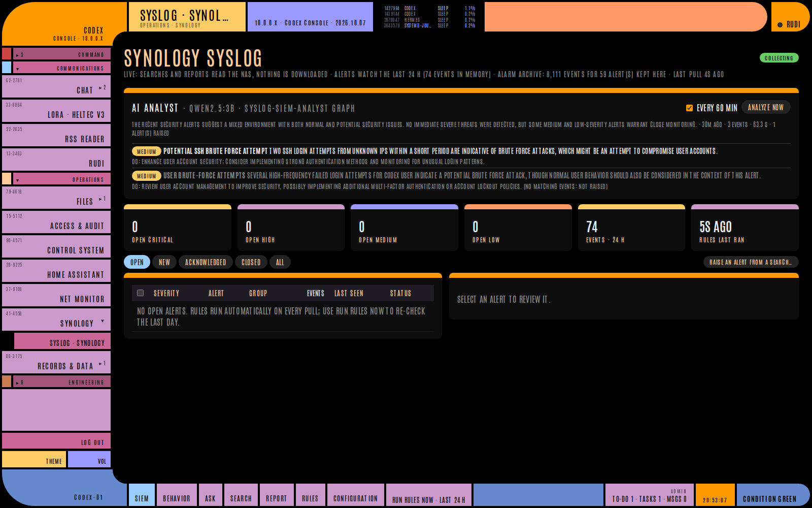Filter alerts by Acknowledged
The image size is (812, 508).
pos(206,262)
